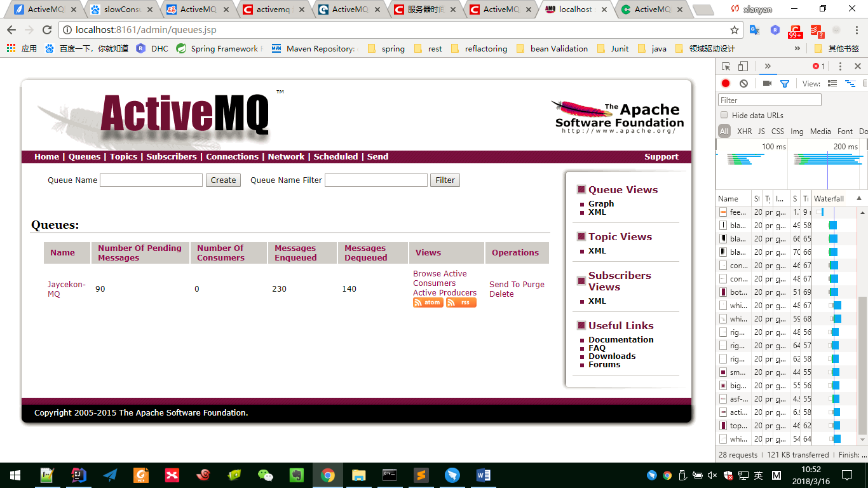The height and width of the screenshot is (488, 868).
Task: Click Purge for the Jaycekon-MQ queue
Action: point(533,284)
